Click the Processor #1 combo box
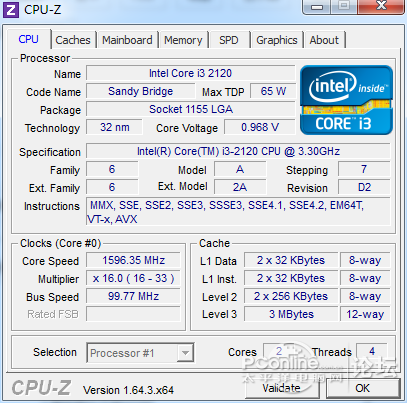The height and width of the screenshot is (403, 407). (x=140, y=353)
